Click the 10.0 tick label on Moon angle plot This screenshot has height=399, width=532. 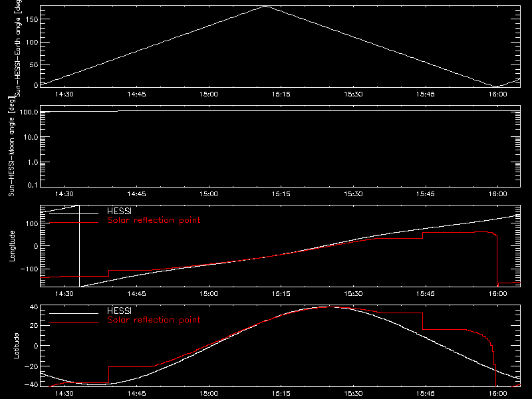coord(31,137)
